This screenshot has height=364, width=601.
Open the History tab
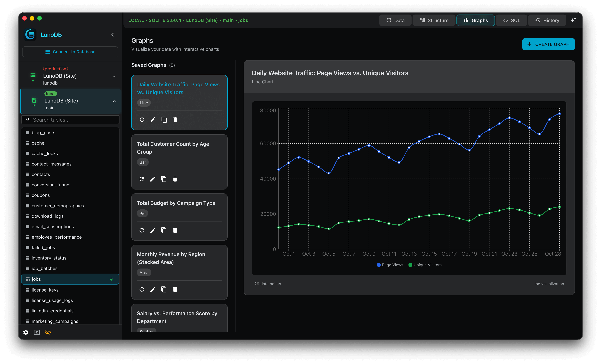pos(547,20)
